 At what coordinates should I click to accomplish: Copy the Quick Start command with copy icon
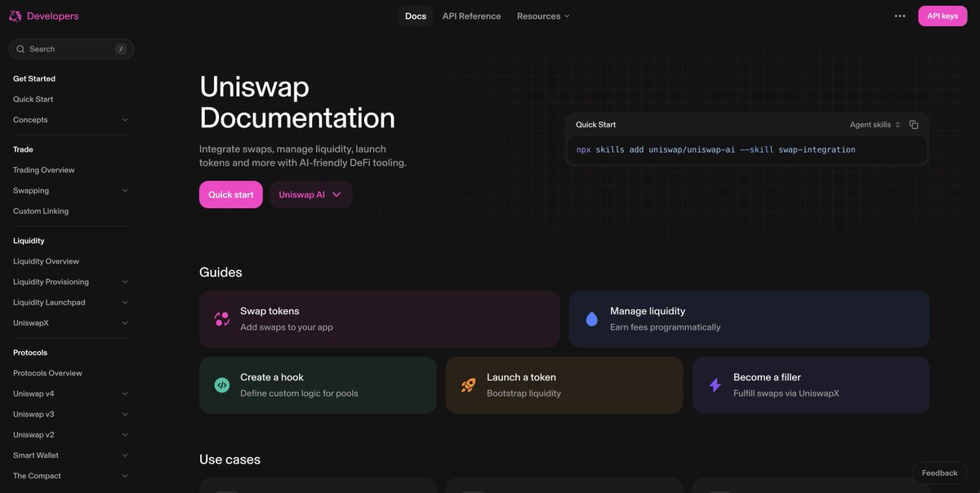[x=914, y=125]
